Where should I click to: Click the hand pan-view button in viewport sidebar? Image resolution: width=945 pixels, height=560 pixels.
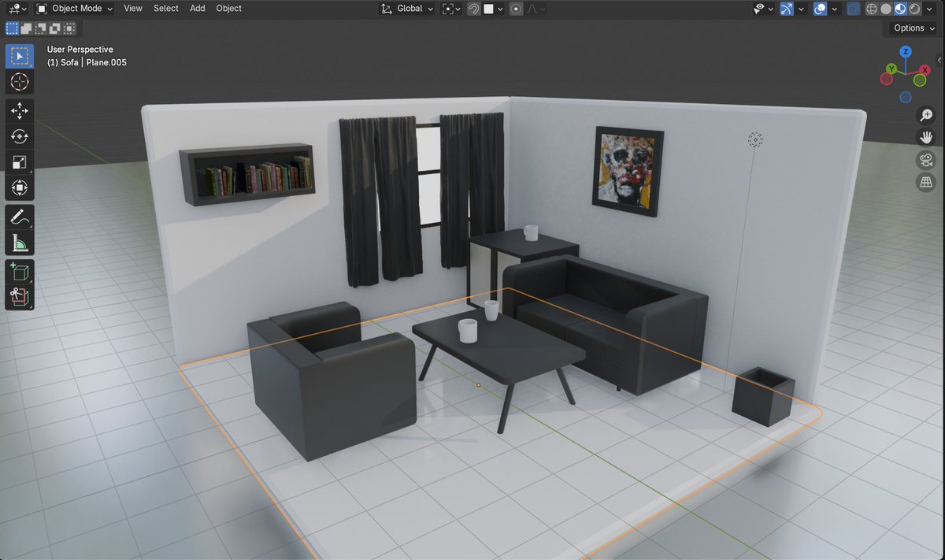[x=926, y=136]
